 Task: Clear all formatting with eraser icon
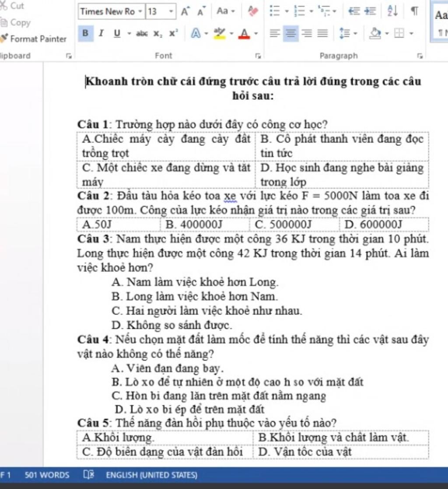tap(253, 11)
